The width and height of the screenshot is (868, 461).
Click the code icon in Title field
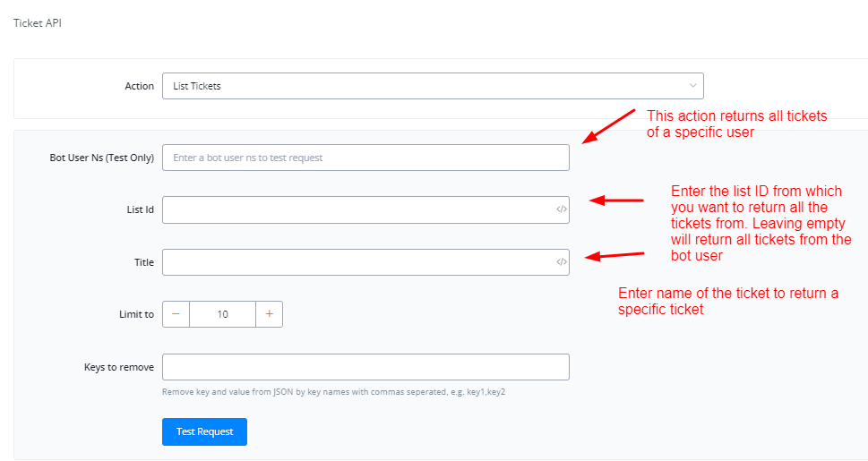click(x=562, y=262)
